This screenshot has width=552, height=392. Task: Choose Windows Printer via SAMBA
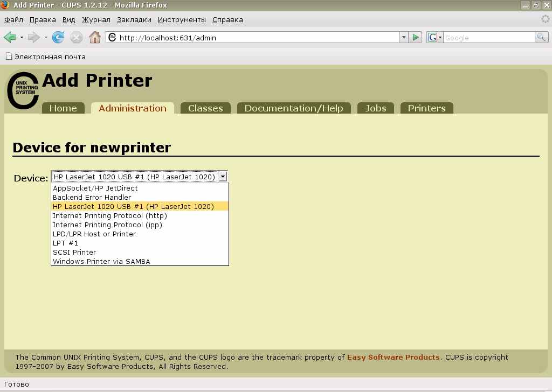140,261
